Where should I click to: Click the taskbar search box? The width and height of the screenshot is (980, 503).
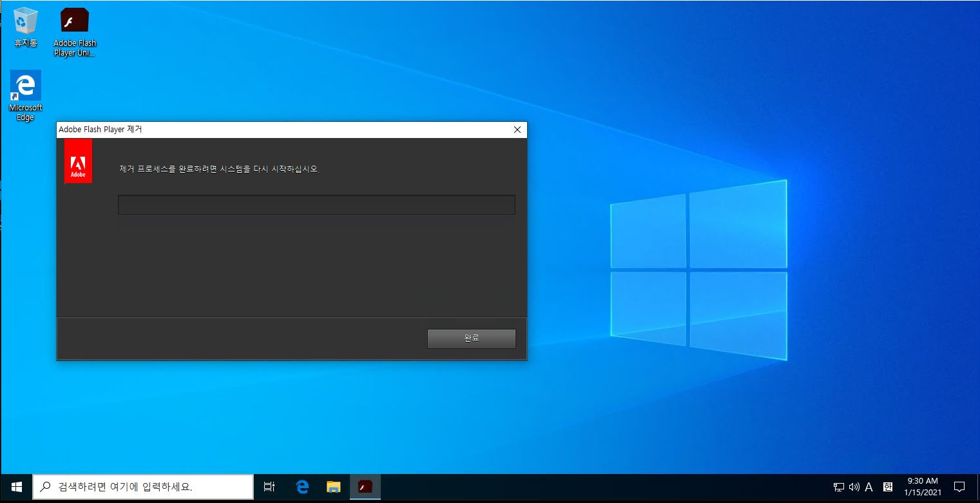pos(143,486)
